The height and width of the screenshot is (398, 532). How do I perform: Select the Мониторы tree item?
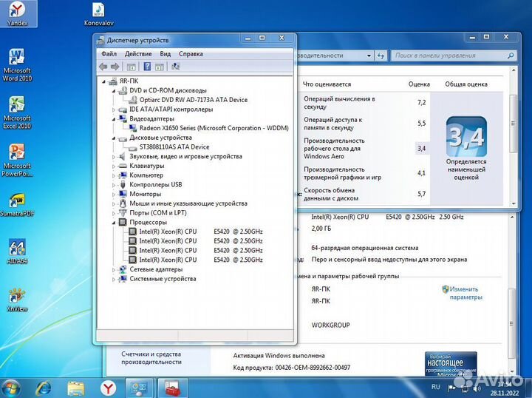pyautogui.click(x=146, y=195)
